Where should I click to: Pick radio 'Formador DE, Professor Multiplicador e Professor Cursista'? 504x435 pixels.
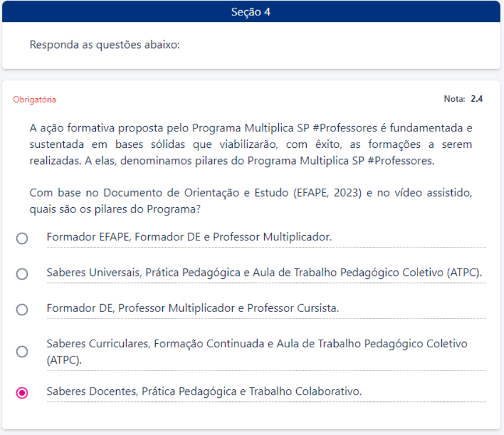pos(22,310)
